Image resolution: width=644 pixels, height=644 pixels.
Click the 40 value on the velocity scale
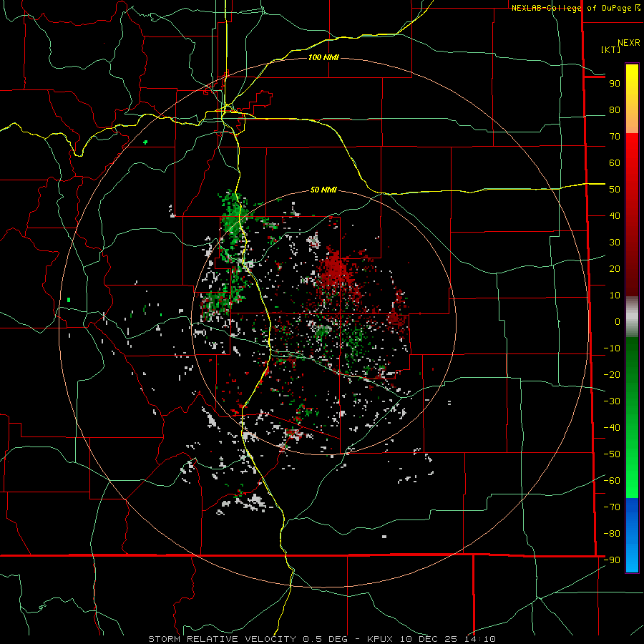pos(615,215)
